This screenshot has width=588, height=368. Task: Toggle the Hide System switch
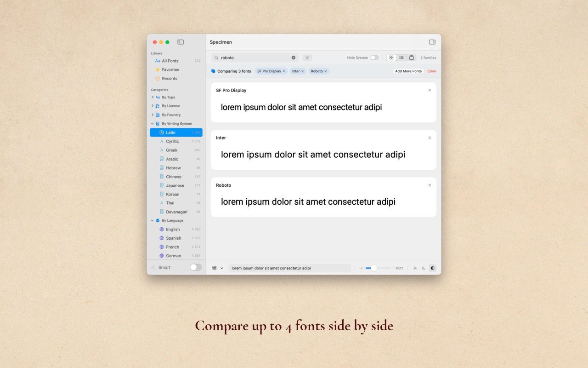pos(375,57)
